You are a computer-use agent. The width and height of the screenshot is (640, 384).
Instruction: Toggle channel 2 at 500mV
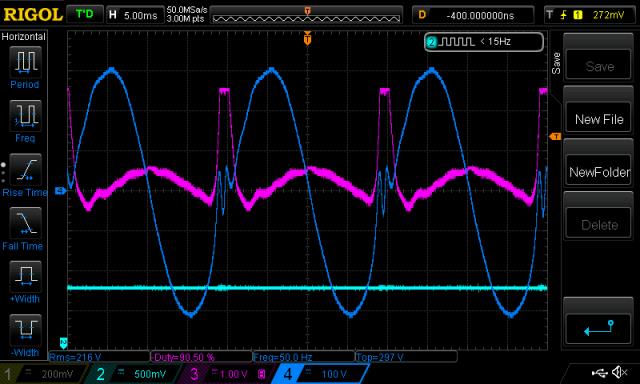[135, 374]
